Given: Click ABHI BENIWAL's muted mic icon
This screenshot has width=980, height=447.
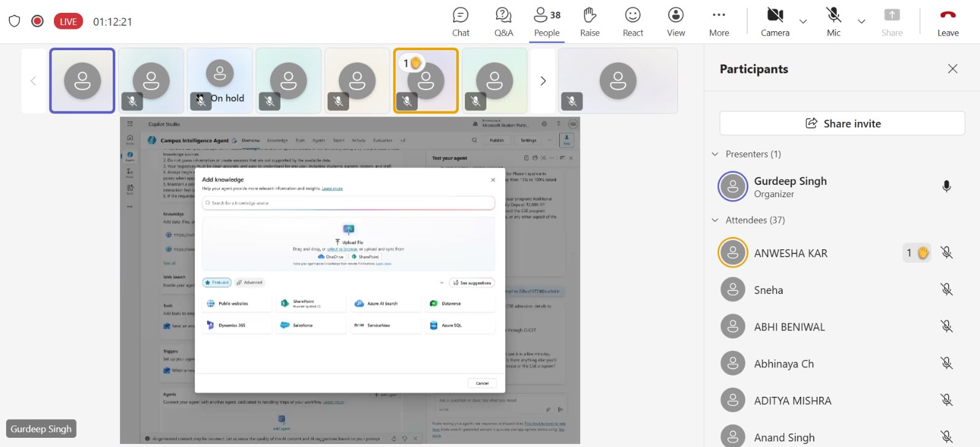Looking at the screenshot, I should pyautogui.click(x=946, y=326).
